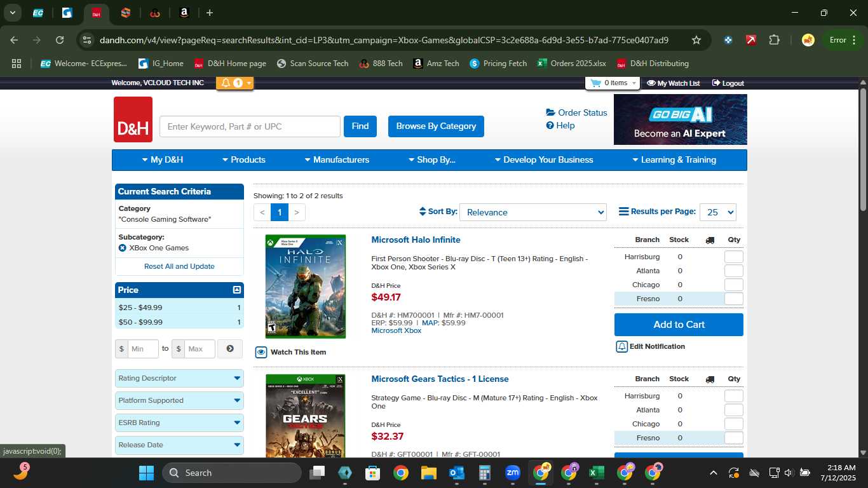
Task: Open Gears Tactics cover thumbnail
Action: (306, 416)
